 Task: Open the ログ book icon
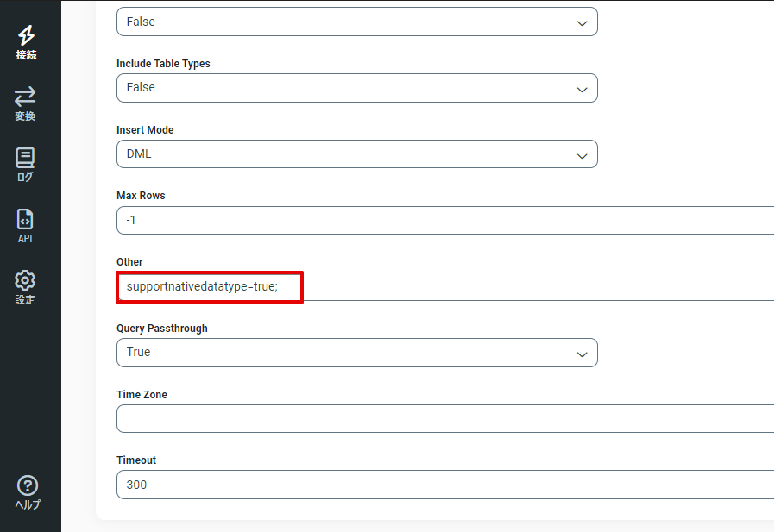26,158
